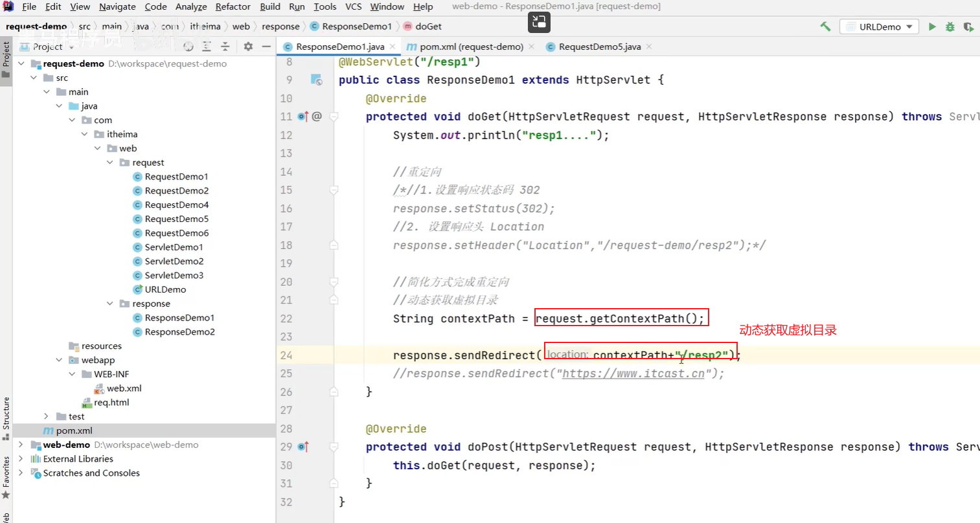This screenshot has width=980, height=523.
Task: Close the RequestDemo5.java tab
Action: 649,47
